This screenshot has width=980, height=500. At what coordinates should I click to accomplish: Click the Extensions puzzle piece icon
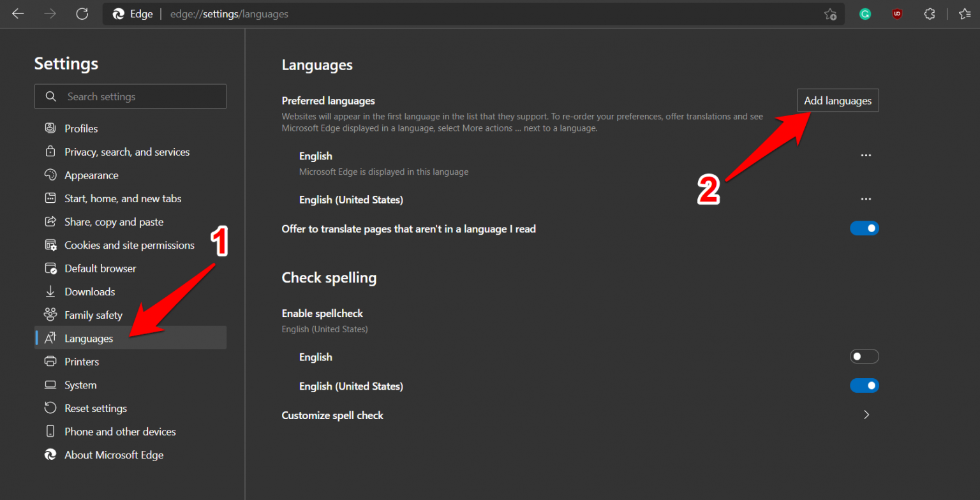coord(930,13)
